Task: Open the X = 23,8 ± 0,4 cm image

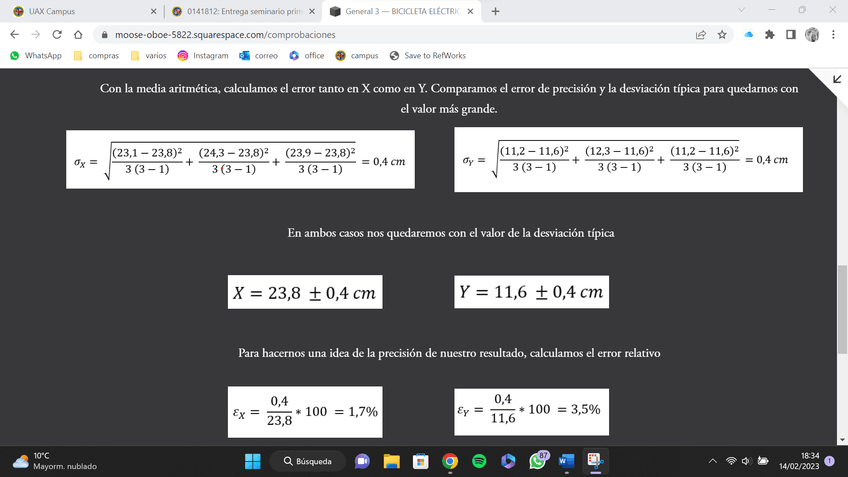Action: [x=305, y=292]
